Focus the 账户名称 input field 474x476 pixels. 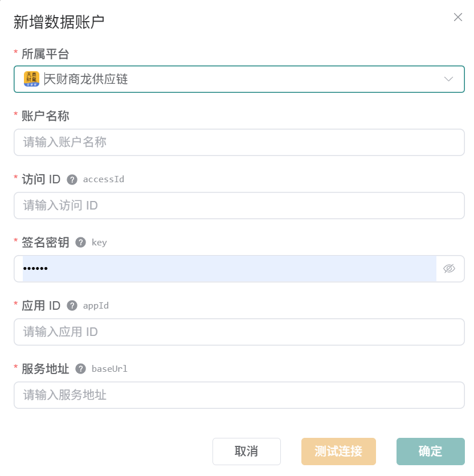point(239,142)
